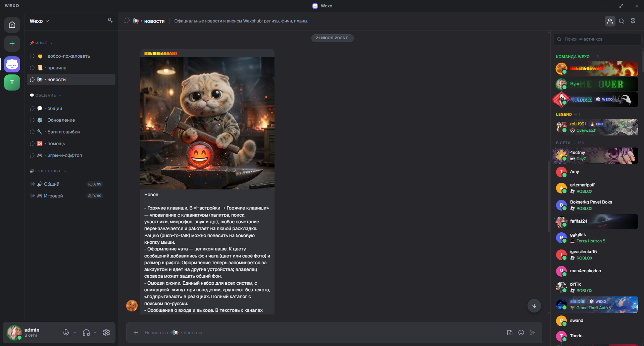Screen dimensions: 644x346
Task: Toggle headphones deafen
Action: pos(86,333)
